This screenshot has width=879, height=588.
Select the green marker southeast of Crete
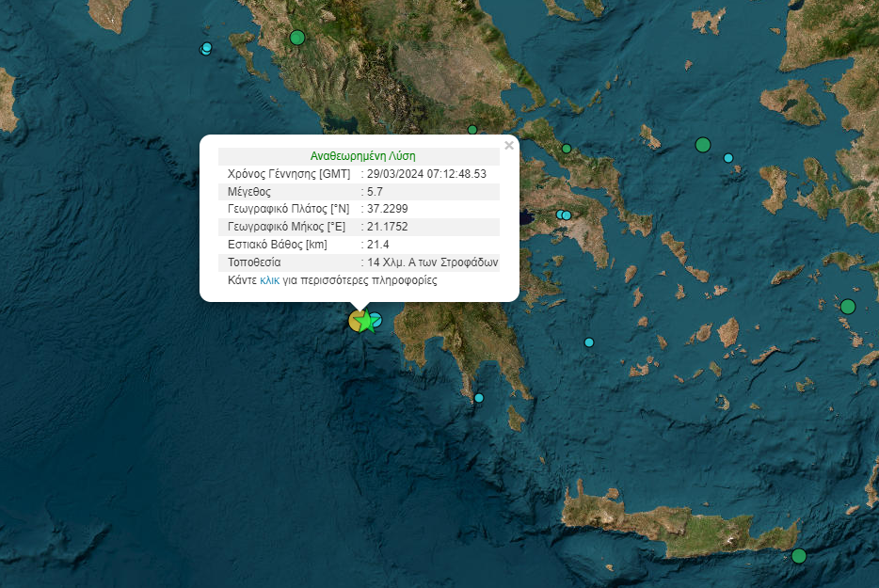(x=799, y=556)
